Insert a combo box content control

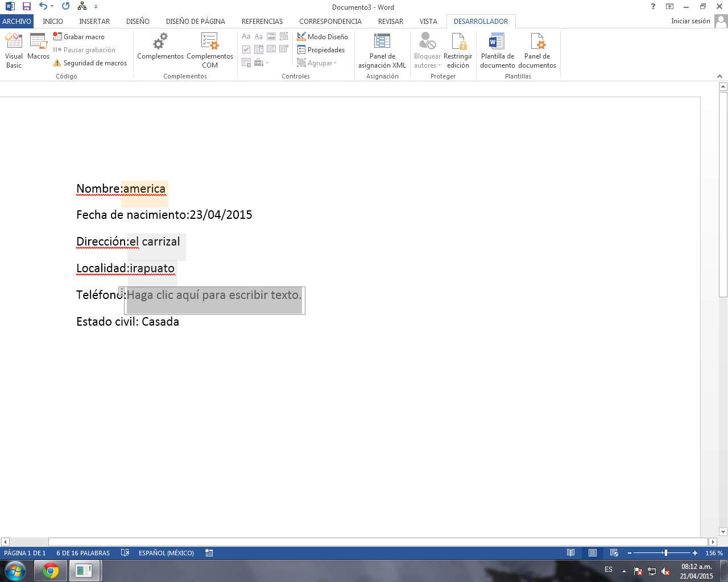259,49
